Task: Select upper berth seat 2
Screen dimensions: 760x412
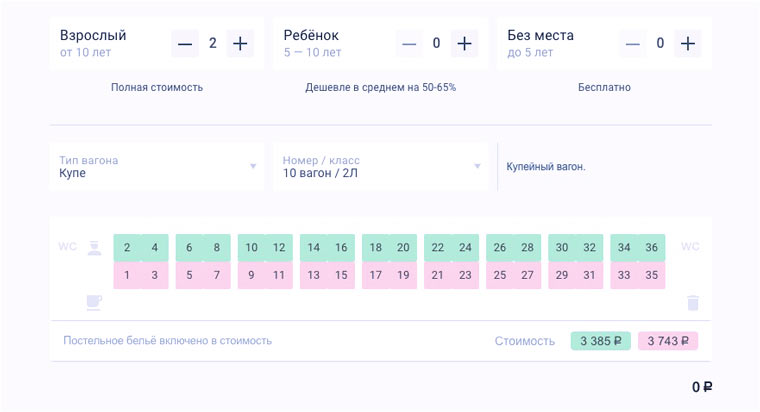Action: (127, 248)
